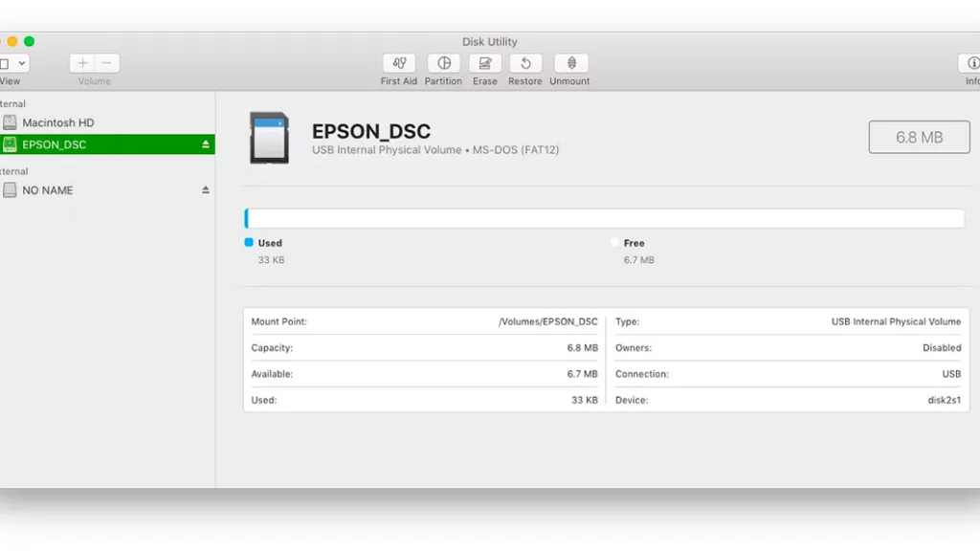Open the View dropdown menu
Image resolution: width=980 pixels, height=551 pixels.
click(x=22, y=63)
